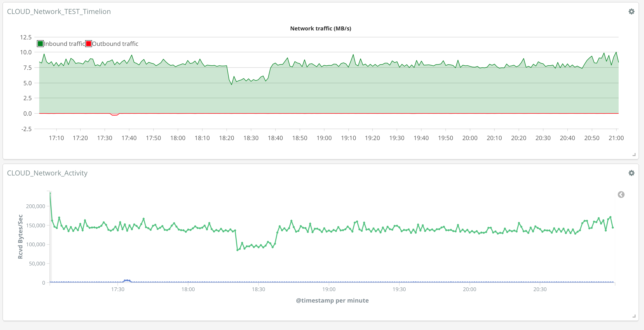
Task: Open CLOUD_Network_Activity panel gear settings
Action: pos(631,173)
